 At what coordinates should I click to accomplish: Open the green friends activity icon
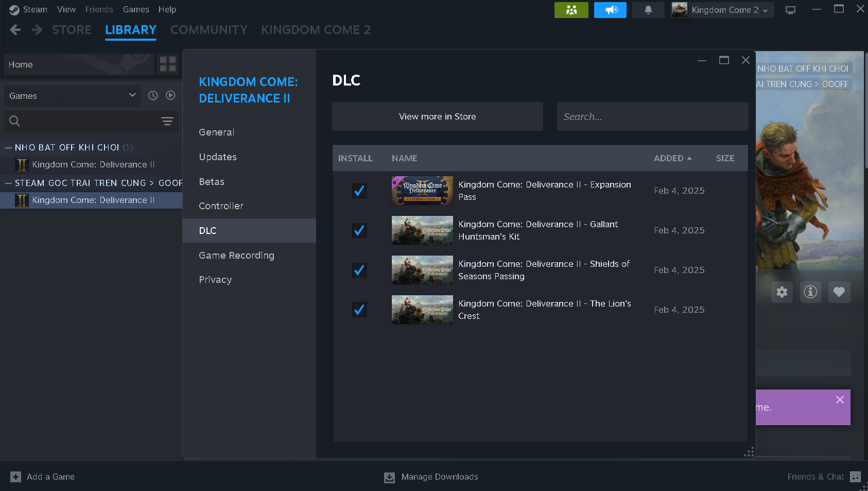571,10
